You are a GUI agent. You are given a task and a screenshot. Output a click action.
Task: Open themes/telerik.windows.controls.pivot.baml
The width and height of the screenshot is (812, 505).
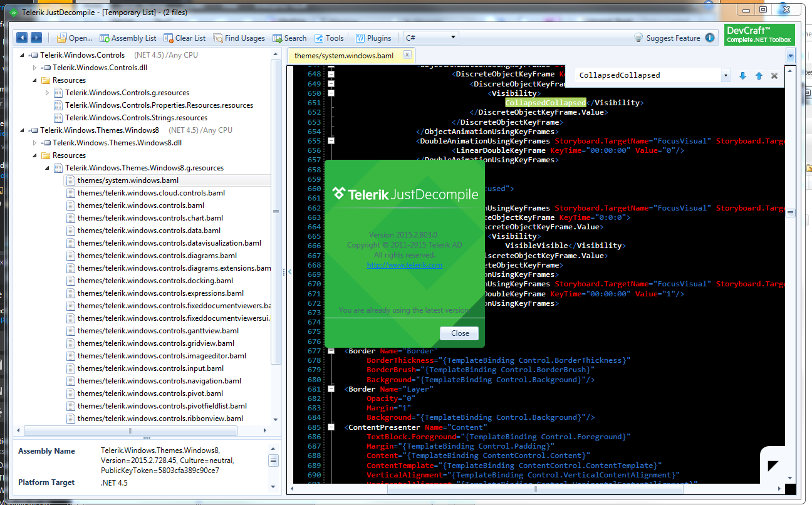pos(150,393)
